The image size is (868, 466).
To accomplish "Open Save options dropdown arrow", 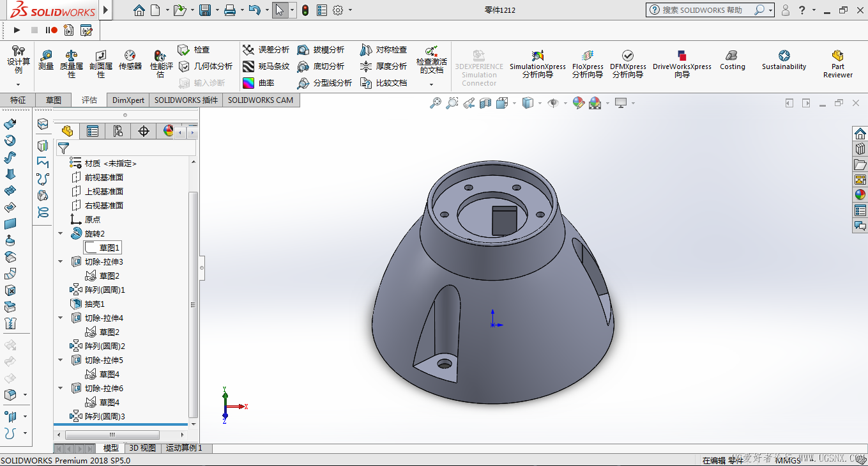I will (x=217, y=10).
